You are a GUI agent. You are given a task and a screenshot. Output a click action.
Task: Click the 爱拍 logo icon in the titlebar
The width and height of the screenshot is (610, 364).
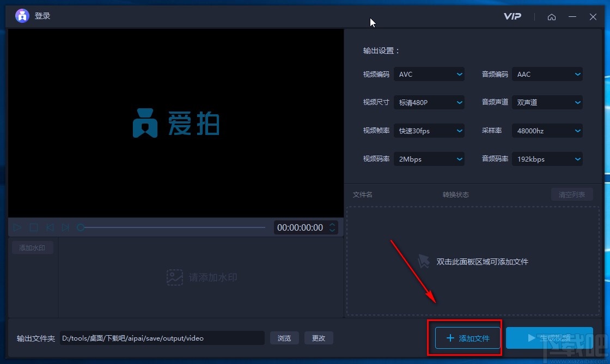(21, 15)
